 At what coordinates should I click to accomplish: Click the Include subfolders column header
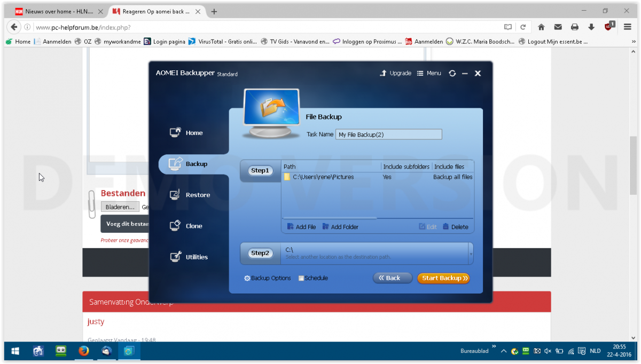click(406, 167)
